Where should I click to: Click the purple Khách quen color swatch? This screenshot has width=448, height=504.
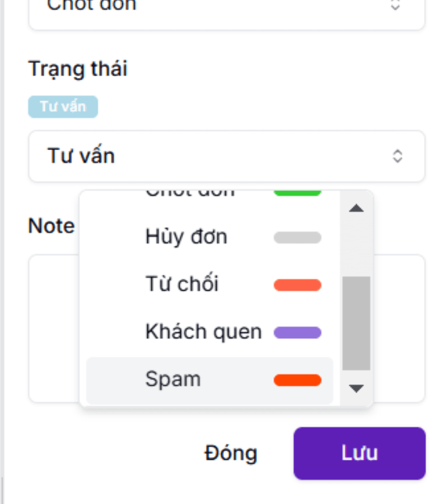pyautogui.click(x=297, y=333)
